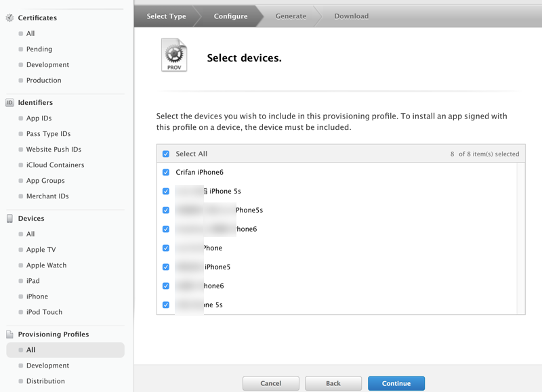Uncheck the Crifan iPhone6 device
Screen dimensions: 542x392
[166, 173]
